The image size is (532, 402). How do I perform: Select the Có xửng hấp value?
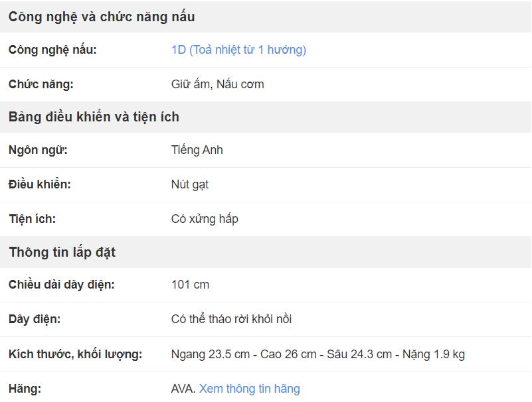click(x=205, y=219)
